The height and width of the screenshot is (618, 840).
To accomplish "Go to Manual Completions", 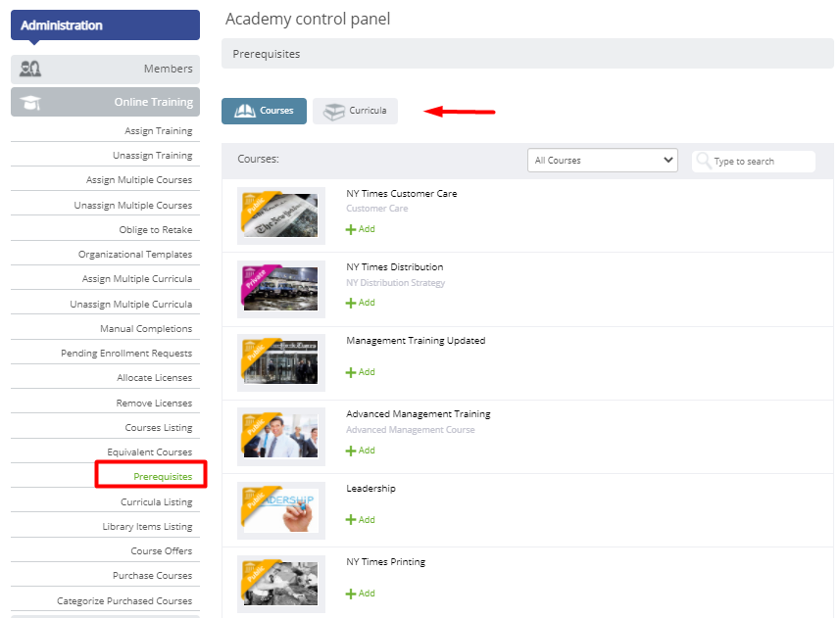I will pos(146,328).
